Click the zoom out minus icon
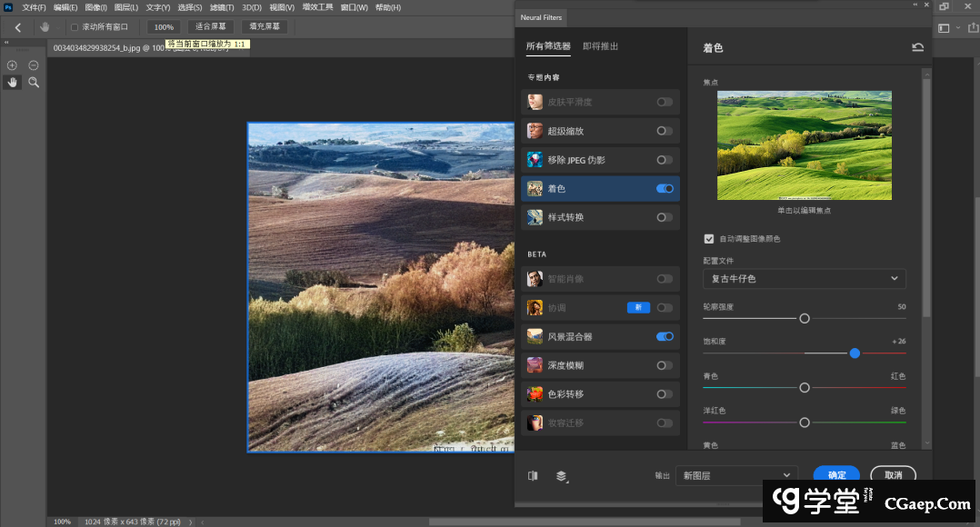 pyautogui.click(x=34, y=65)
